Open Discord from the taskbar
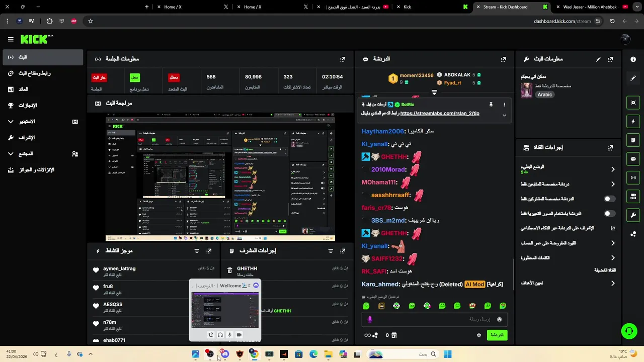Viewport: 644px width, 362px height. tap(224, 354)
